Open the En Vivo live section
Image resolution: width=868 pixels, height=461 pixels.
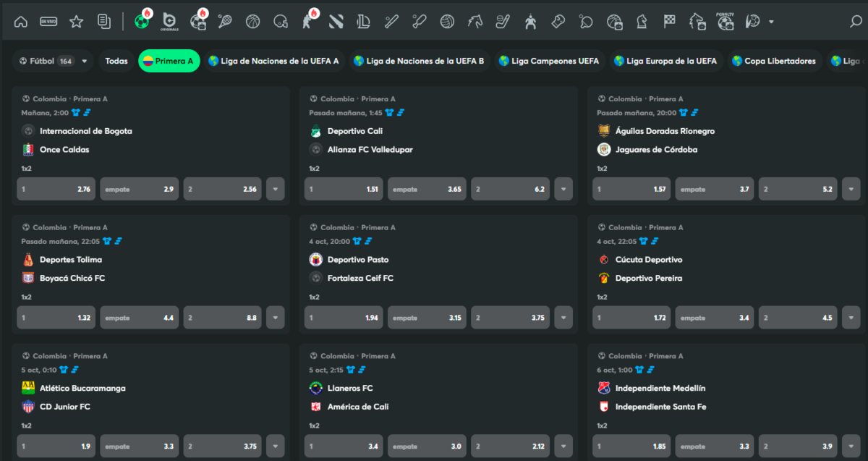click(x=48, y=22)
